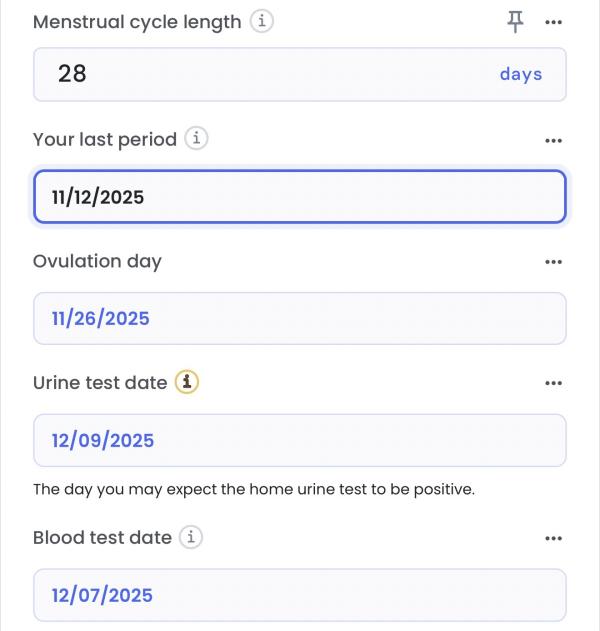The width and height of the screenshot is (600, 631).
Task: Focus the last period date field 11/12/2025
Action: click(300, 197)
